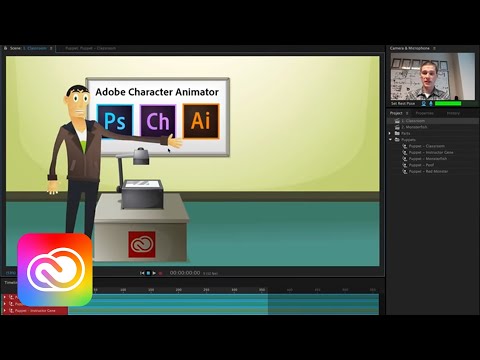Open Project panel menu icon
The image size is (480, 360).
pyautogui.click(x=407, y=113)
